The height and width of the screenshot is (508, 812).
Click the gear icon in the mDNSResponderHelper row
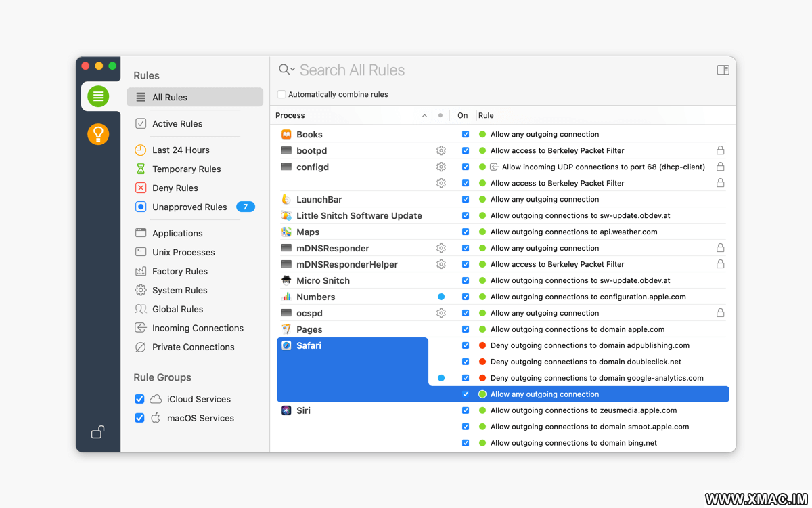[x=441, y=264]
